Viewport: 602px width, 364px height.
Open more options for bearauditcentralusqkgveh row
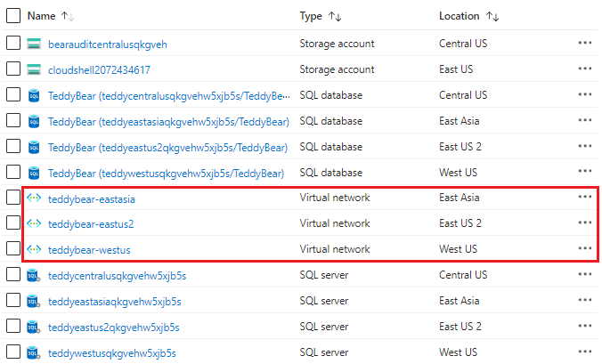585,43
